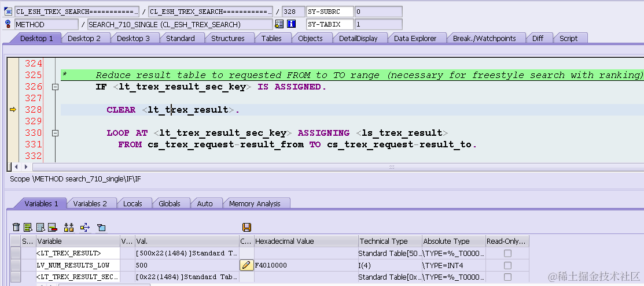Viewport: 644px width, 286px height.
Task: Select the Variables 2 tab
Action: tap(90, 203)
